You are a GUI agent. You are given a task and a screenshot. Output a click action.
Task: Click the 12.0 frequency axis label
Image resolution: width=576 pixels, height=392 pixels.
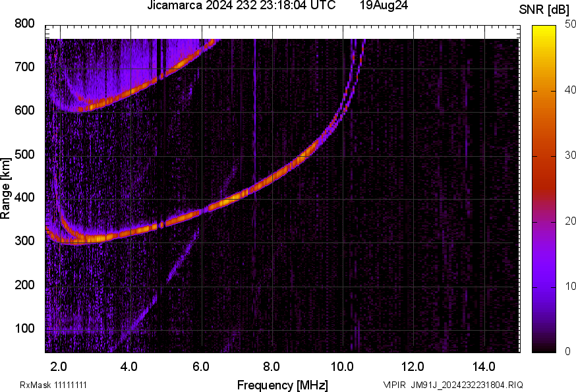(413, 366)
